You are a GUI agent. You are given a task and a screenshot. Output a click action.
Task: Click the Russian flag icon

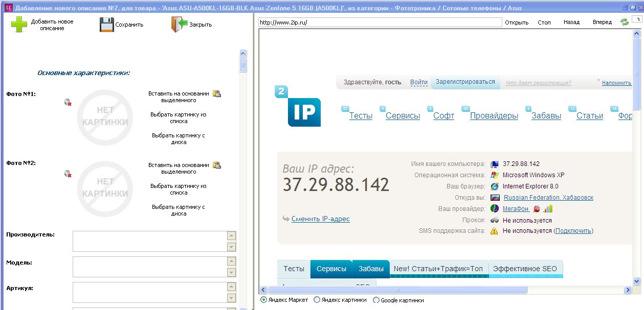coord(495,198)
